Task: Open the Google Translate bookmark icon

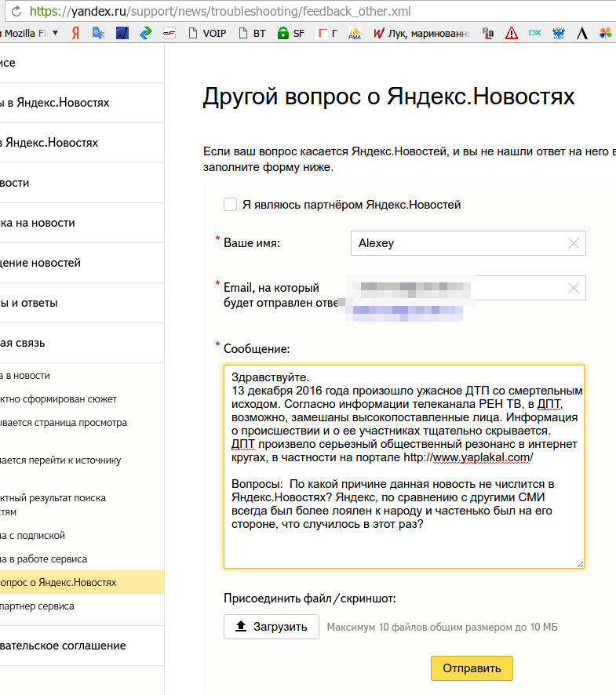Action: point(98,33)
